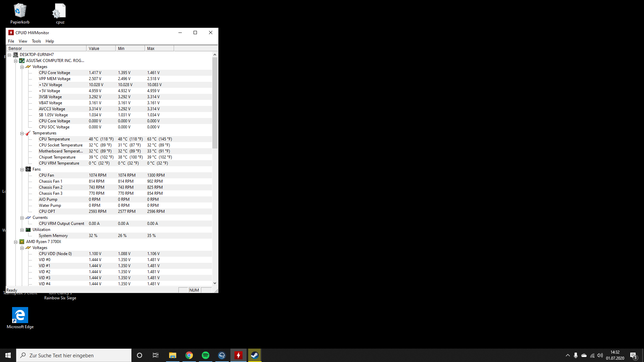Click the ASUSTeK motherboard icon
The height and width of the screenshot is (362, 644).
(x=22, y=61)
